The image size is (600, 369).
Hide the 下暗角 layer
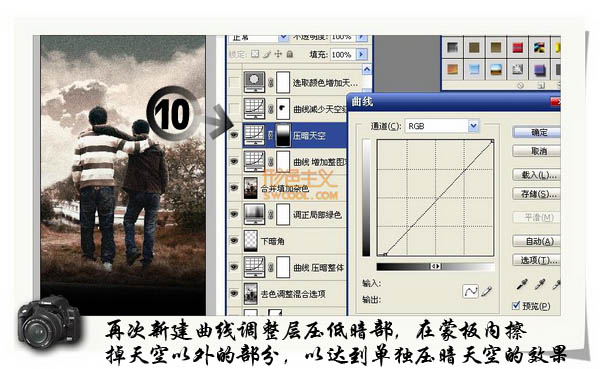(x=234, y=241)
